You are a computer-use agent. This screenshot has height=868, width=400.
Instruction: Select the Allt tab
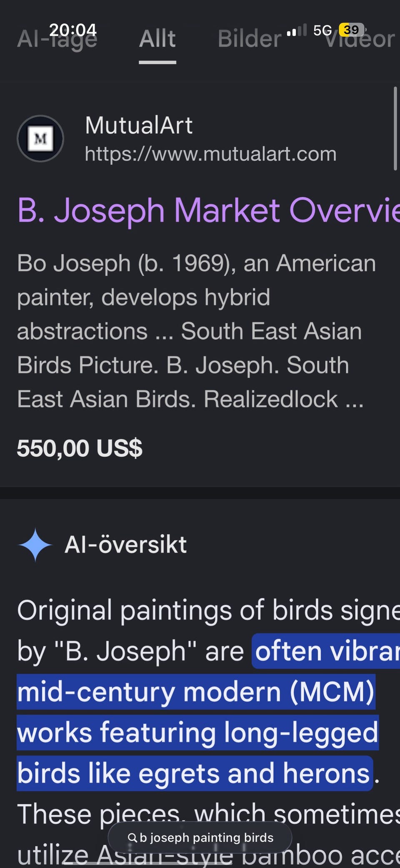157,39
